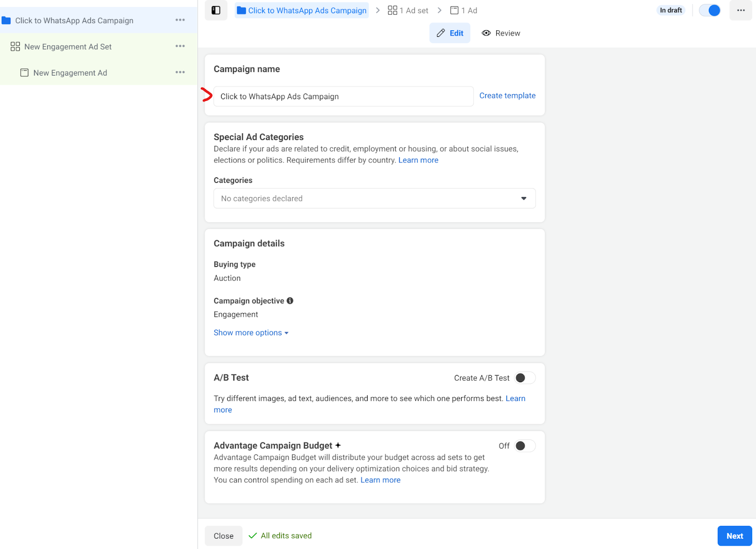
Task: Select the 1 Ad set breadcrumb icon
Action: [x=392, y=10]
